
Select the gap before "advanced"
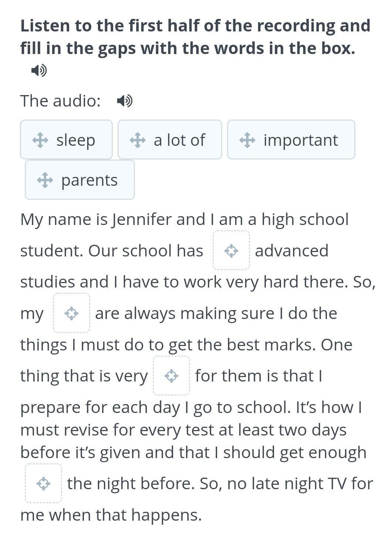[231, 251]
